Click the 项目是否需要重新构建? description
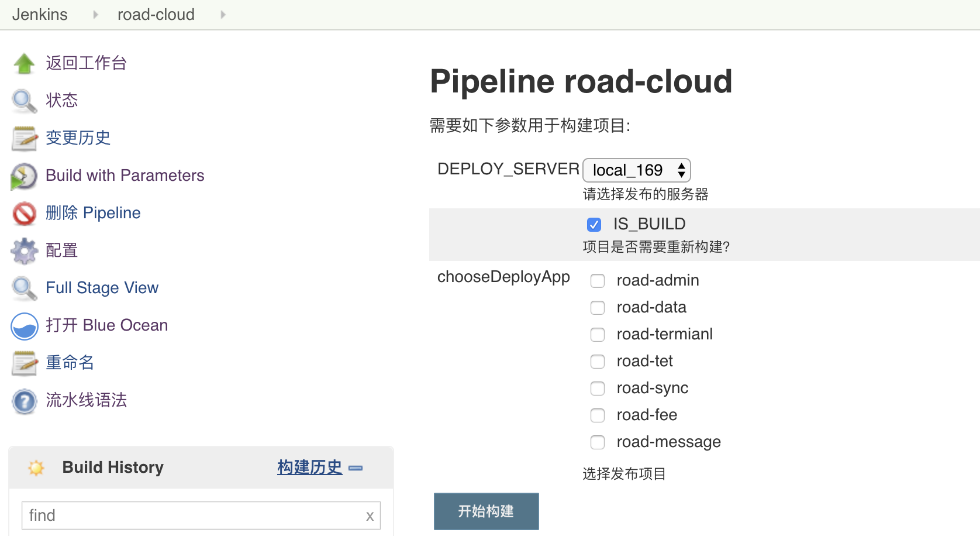Image resolution: width=980 pixels, height=536 pixels. point(657,247)
